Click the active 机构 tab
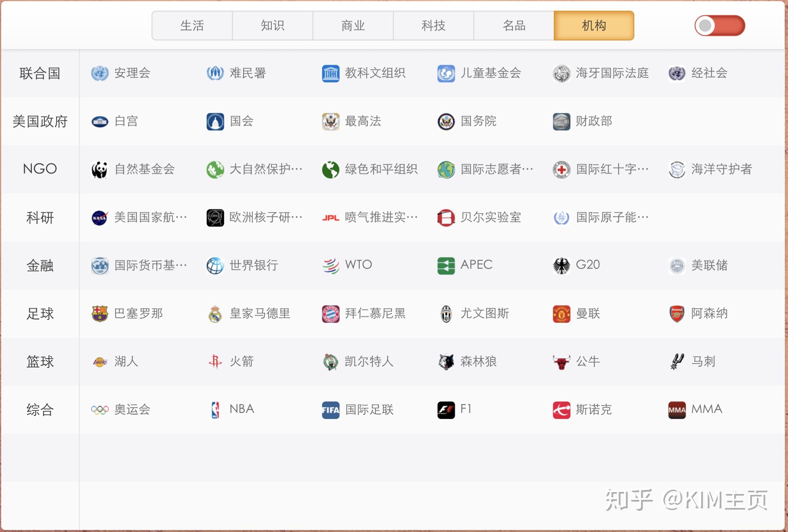The width and height of the screenshot is (788, 532). tap(594, 25)
